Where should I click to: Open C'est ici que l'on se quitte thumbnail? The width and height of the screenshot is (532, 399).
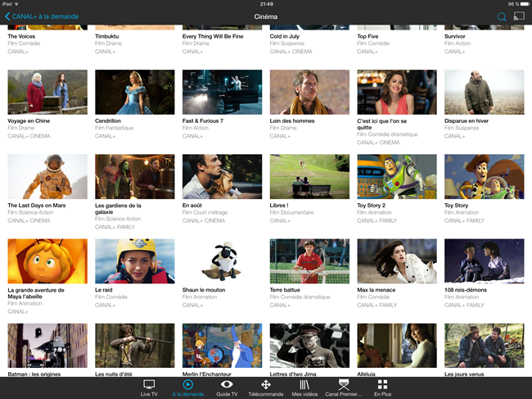point(397,92)
